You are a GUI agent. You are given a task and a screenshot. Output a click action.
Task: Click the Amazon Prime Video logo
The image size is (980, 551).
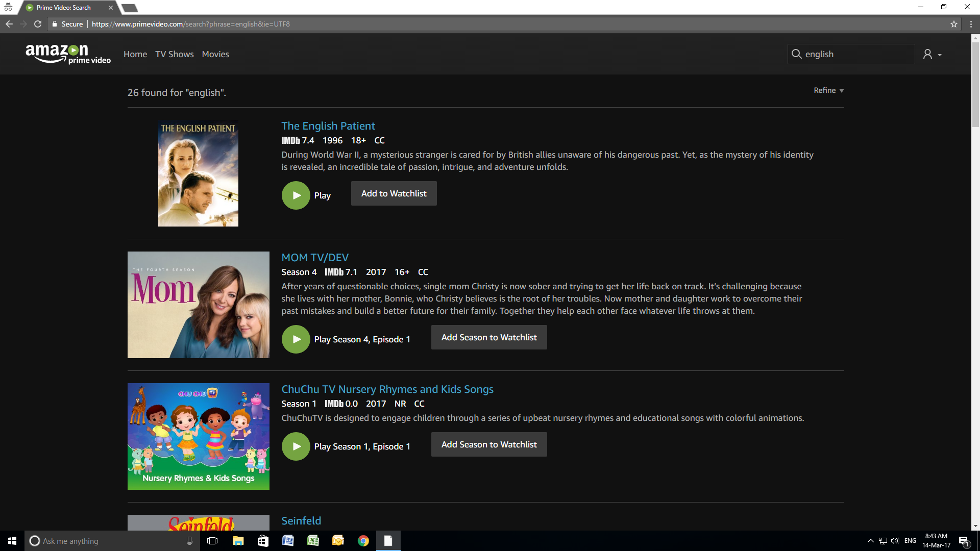click(68, 54)
